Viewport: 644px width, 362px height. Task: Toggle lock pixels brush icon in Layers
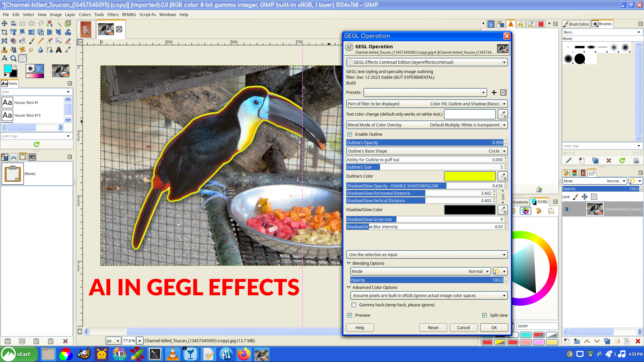[575, 197]
